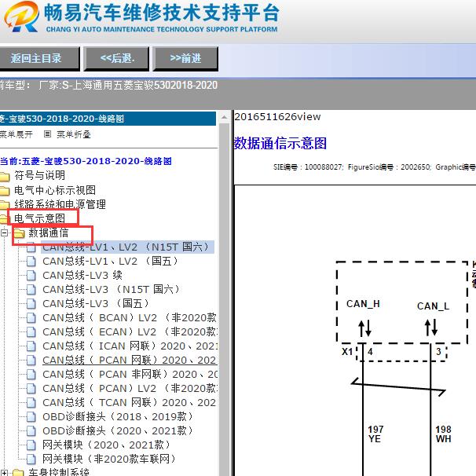Open CAN总线-LV3 续 diagram
The height and width of the screenshot is (476, 476).
(x=82, y=276)
